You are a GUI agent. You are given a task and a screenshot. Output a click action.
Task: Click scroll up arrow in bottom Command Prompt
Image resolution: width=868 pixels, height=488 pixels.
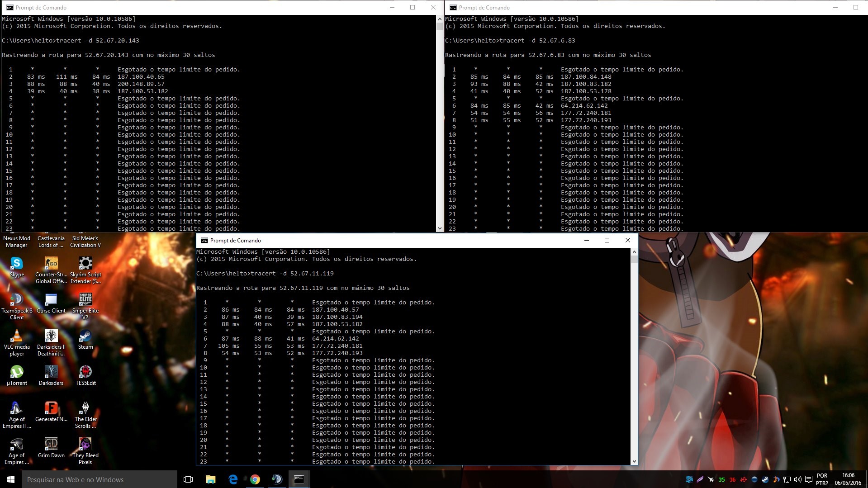click(634, 252)
